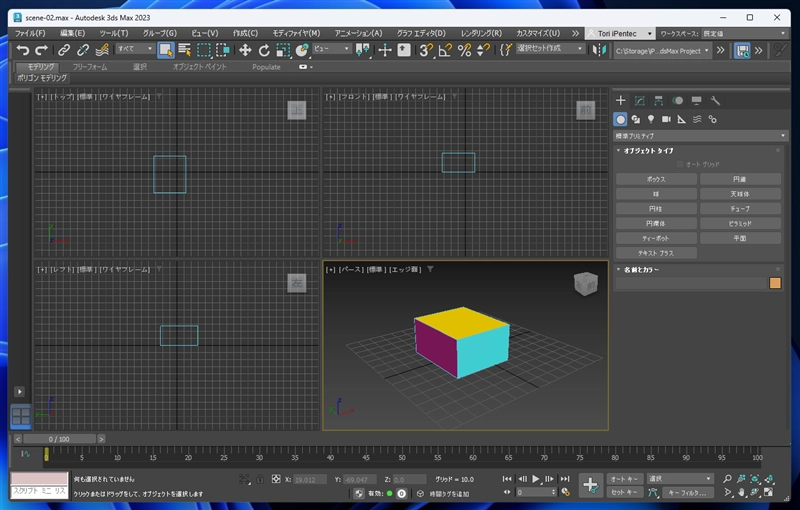The height and width of the screenshot is (510, 800).
Task: Open the レンダリング(R) menu
Action: tap(481, 33)
